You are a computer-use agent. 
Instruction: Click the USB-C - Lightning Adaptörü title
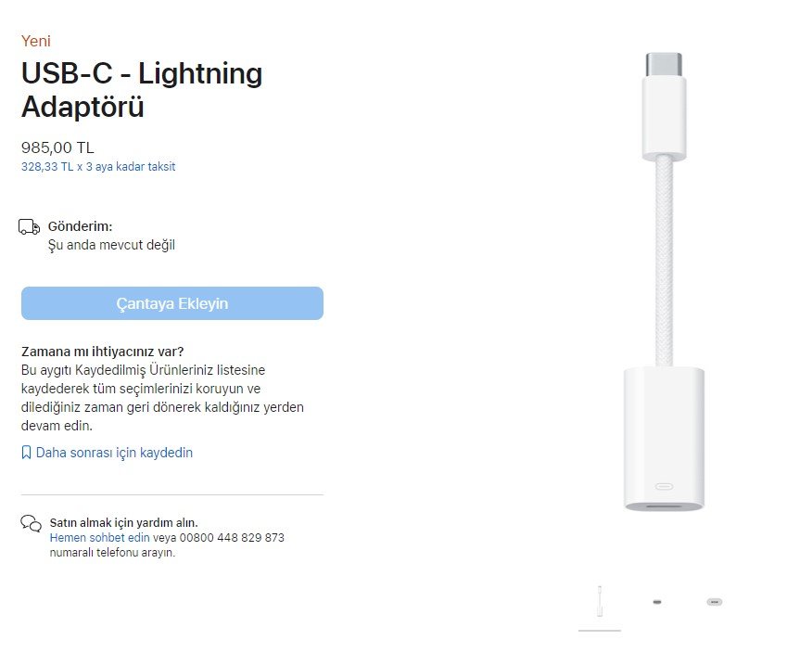click(x=141, y=90)
